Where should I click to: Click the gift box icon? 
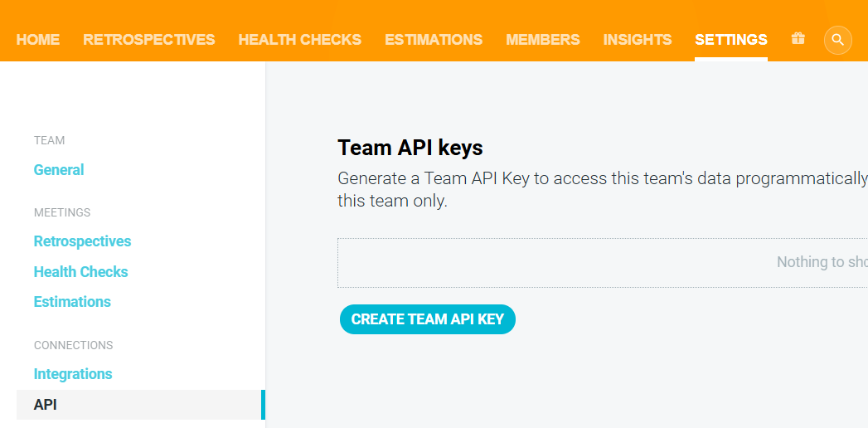pos(798,39)
